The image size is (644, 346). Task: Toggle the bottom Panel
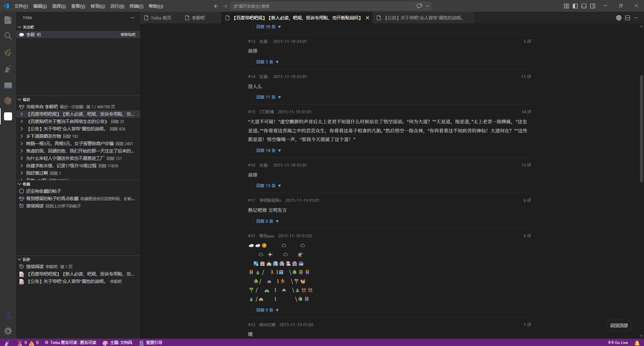pyautogui.click(x=584, y=6)
